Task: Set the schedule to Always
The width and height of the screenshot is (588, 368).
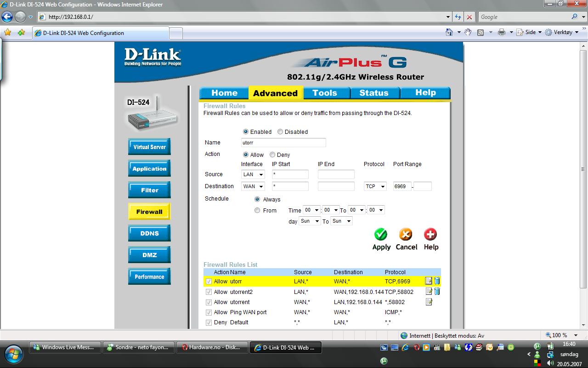Action: (257, 199)
